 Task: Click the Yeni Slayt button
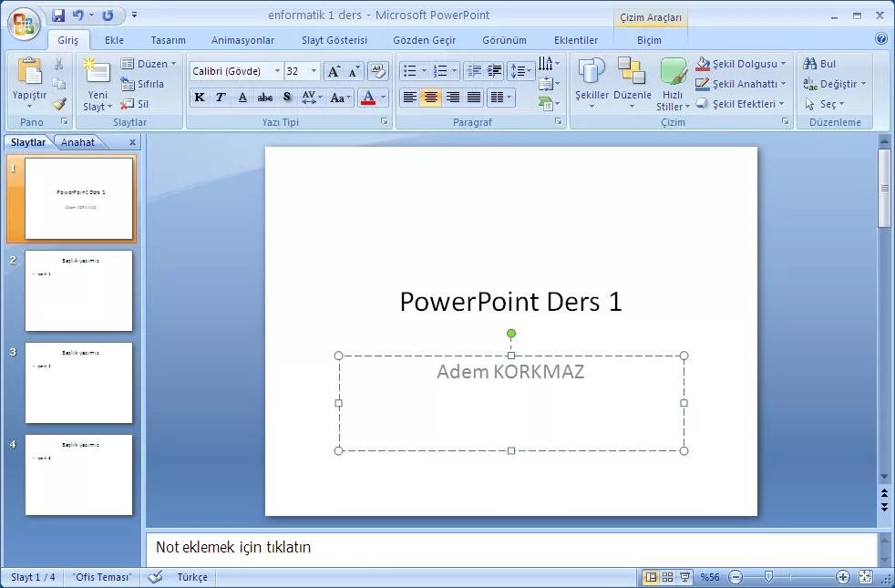pos(97,84)
